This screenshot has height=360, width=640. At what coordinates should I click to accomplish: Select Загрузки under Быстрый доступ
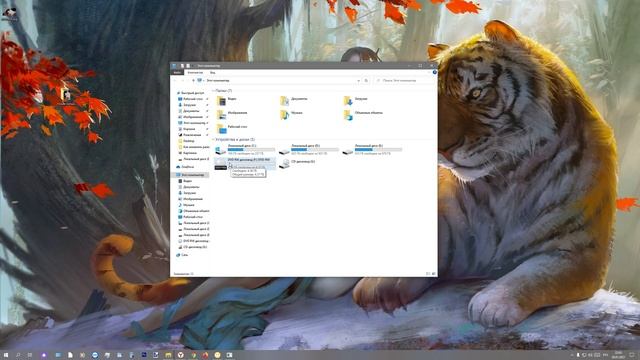(189, 105)
